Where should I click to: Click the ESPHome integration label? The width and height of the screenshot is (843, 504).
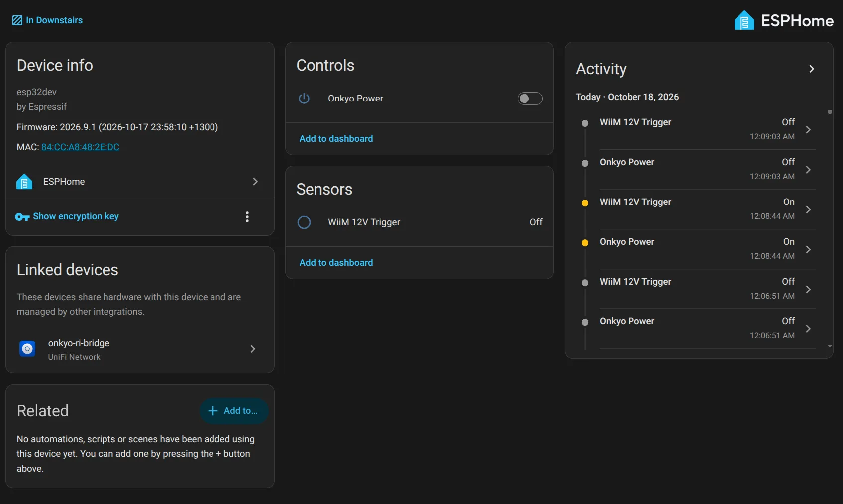64,182
